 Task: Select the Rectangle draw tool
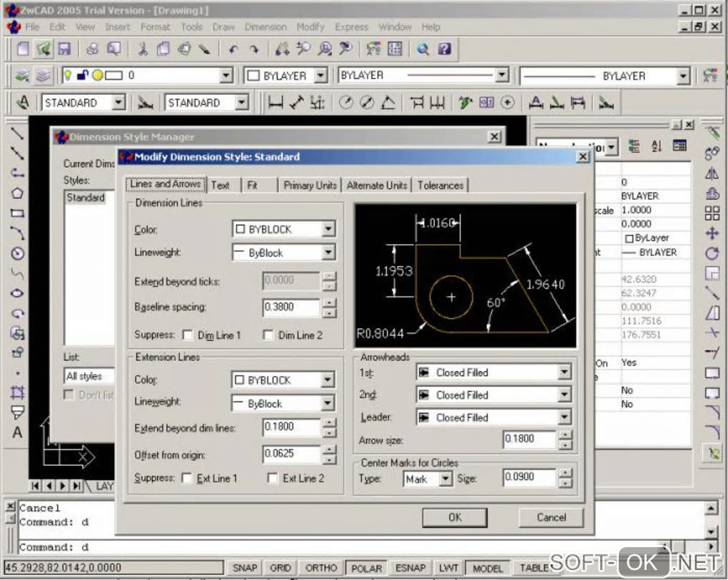18,213
